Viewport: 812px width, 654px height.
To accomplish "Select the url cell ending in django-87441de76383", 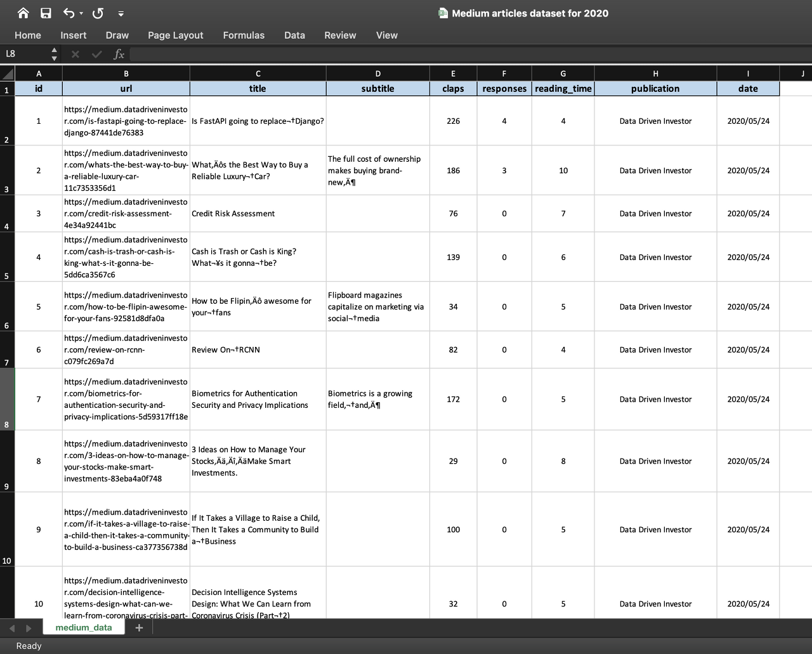I will click(x=126, y=121).
